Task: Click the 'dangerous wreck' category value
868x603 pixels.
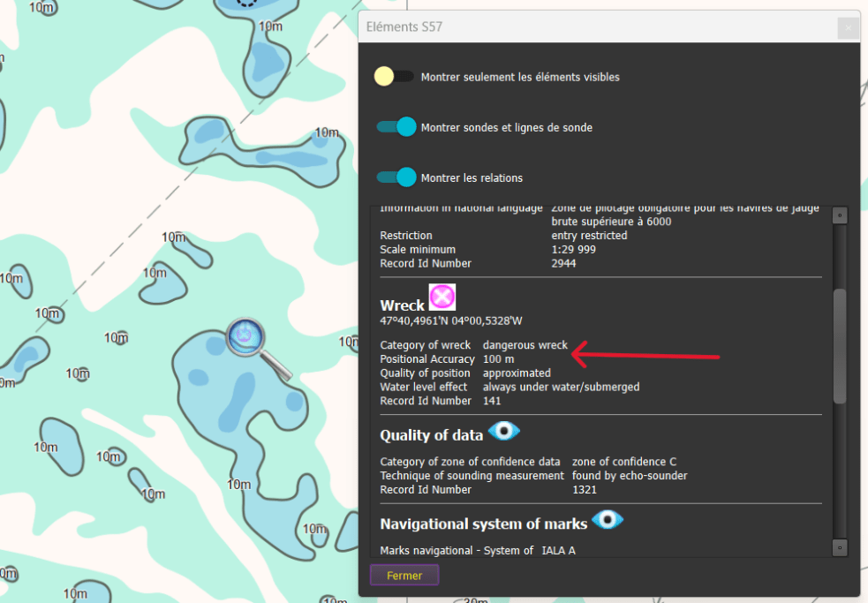Action: (x=525, y=345)
